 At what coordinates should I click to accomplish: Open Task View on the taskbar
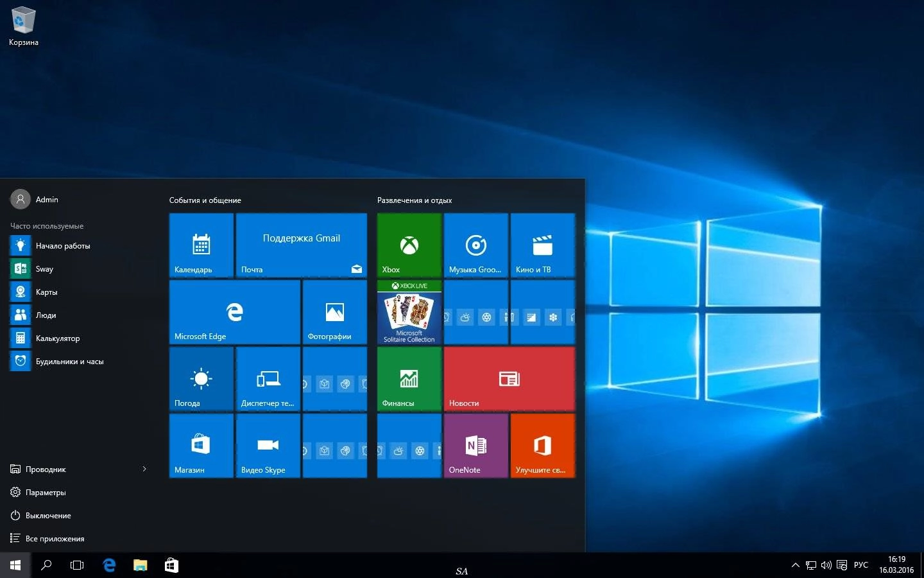77,565
